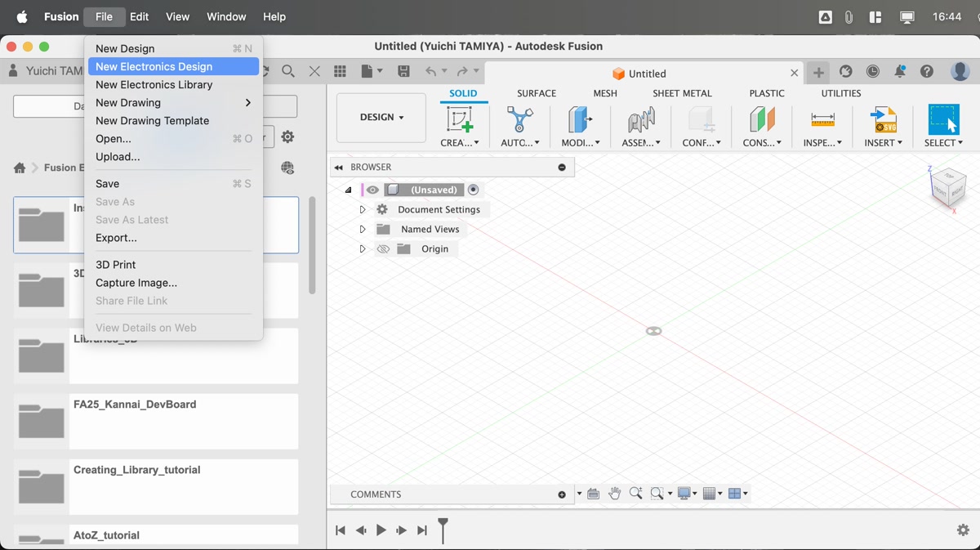Click the Automate tool icon

tap(519, 120)
